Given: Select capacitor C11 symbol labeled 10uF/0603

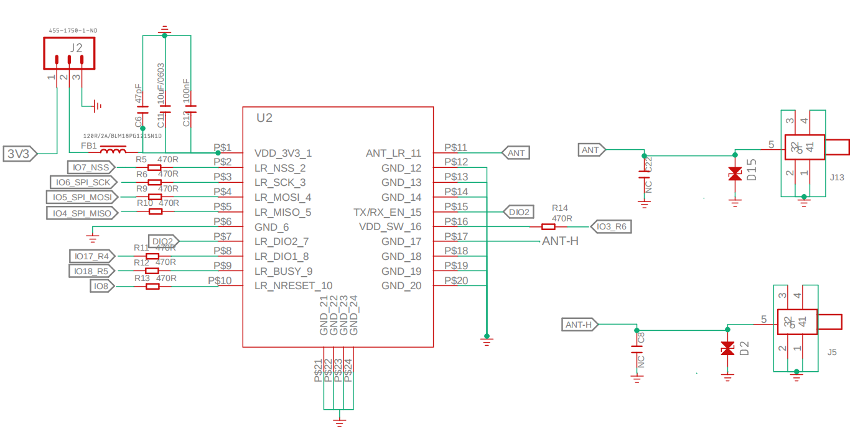Looking at the screenshot, I should [x=165, y=110].
